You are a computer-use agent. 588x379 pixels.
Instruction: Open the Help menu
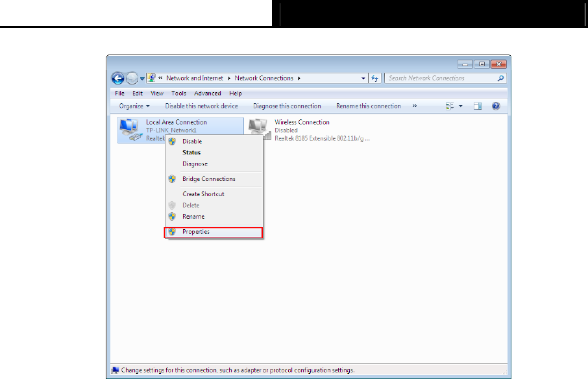[236, 93]
